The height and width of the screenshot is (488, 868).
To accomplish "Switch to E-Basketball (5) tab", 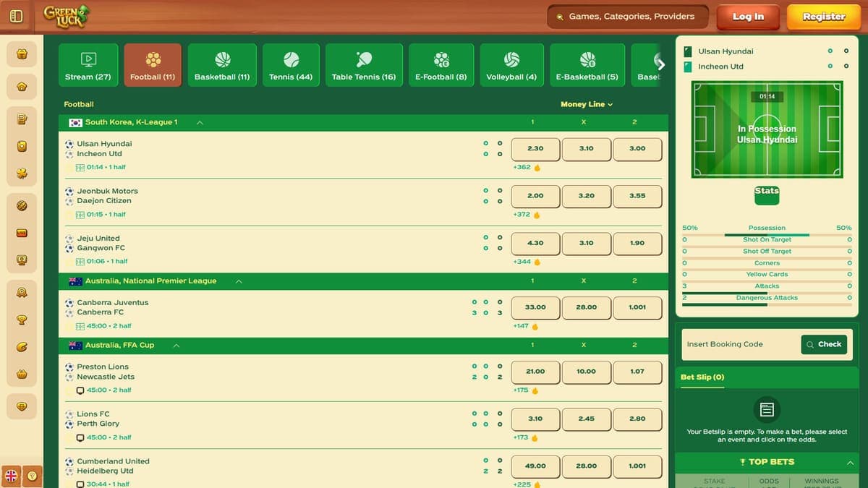I will [587, 65].
